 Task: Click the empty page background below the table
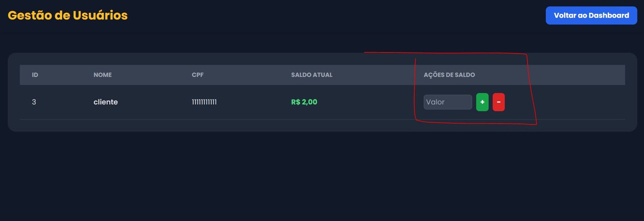pyautogui.click(x=322, y=177)
